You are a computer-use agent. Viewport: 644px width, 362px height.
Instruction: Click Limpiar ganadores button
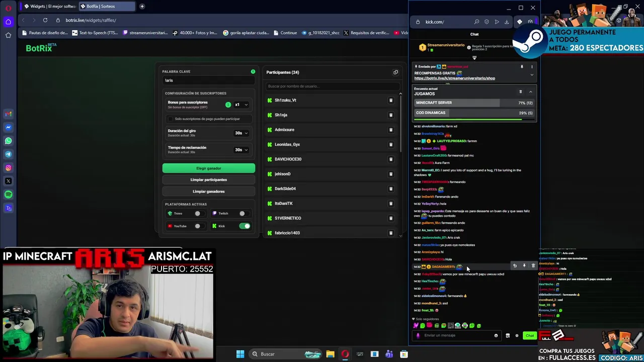(x=209, y=192)
